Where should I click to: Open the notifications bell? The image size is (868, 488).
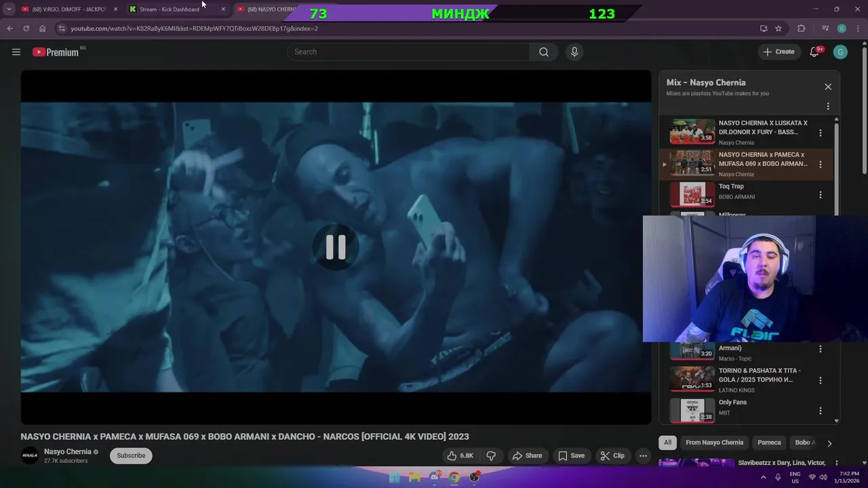click(x=814, y=52)
